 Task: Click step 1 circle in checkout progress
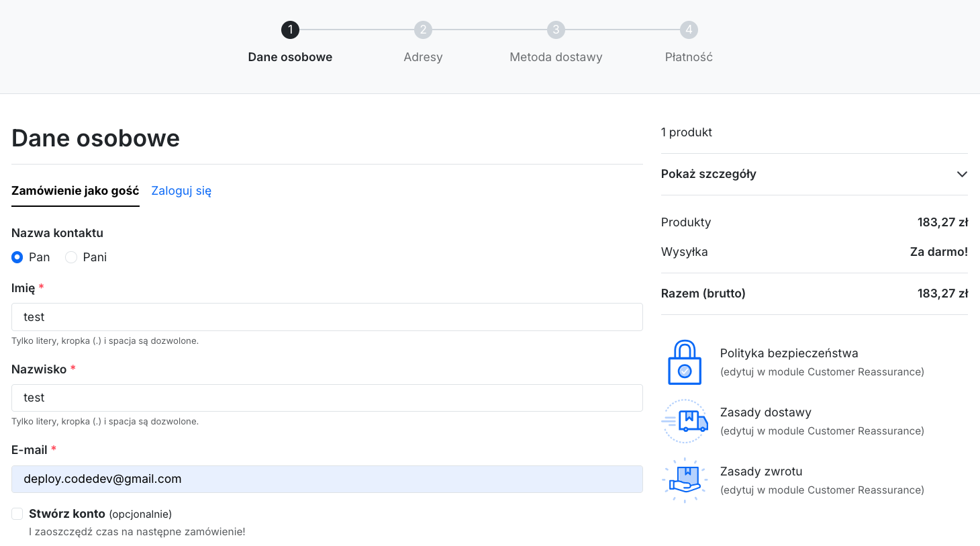coord(290,30)
